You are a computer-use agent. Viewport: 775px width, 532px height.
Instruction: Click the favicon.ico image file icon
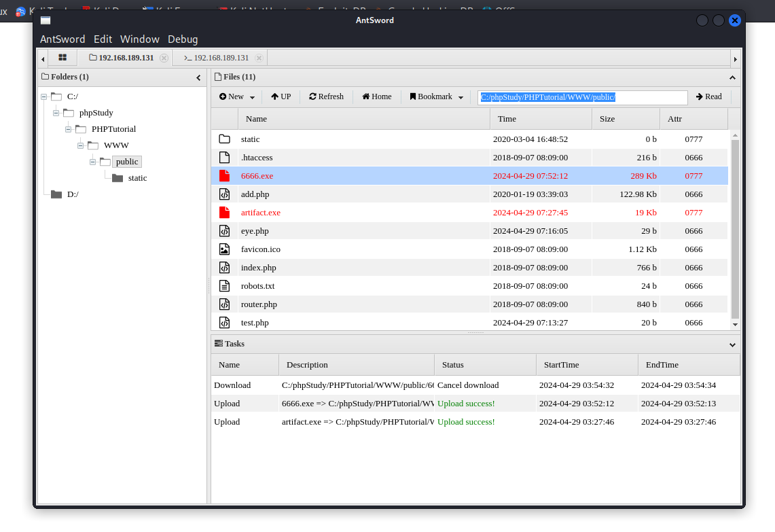[224, 249]
